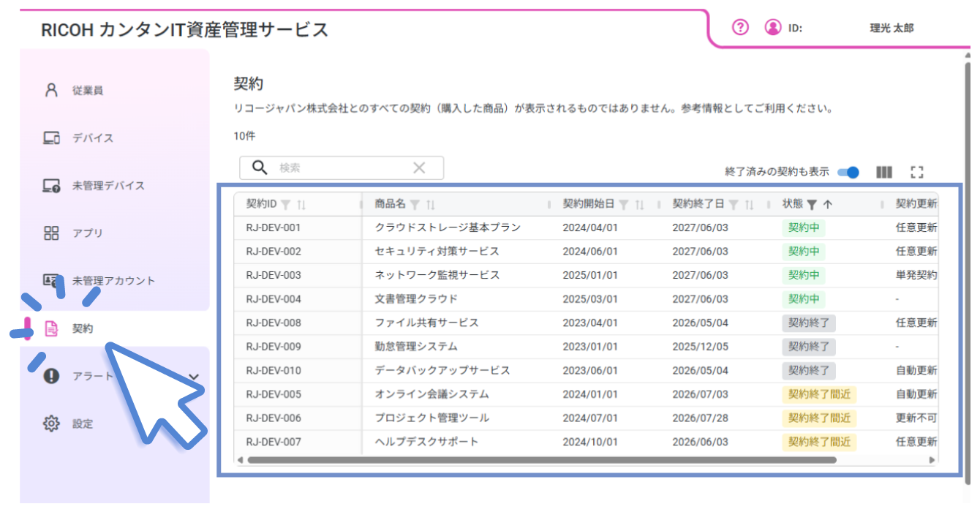Click ヘルプデスクサポート cell

pos(426,442)
